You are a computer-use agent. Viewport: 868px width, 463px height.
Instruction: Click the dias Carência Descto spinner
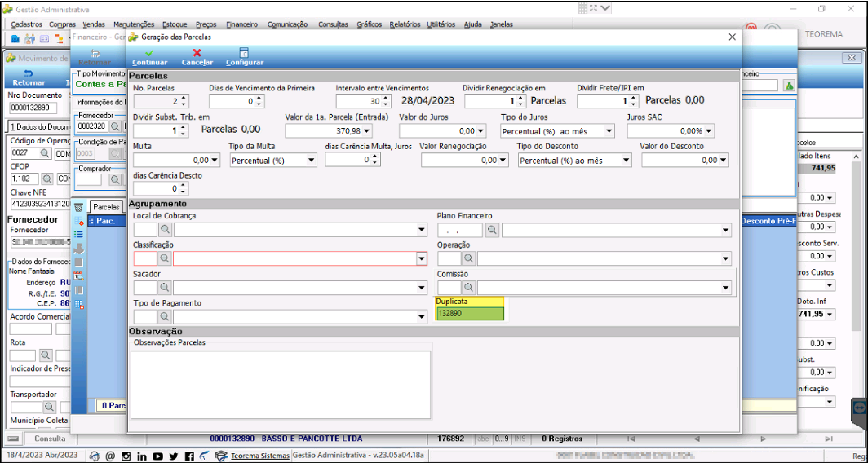point(184,188)
